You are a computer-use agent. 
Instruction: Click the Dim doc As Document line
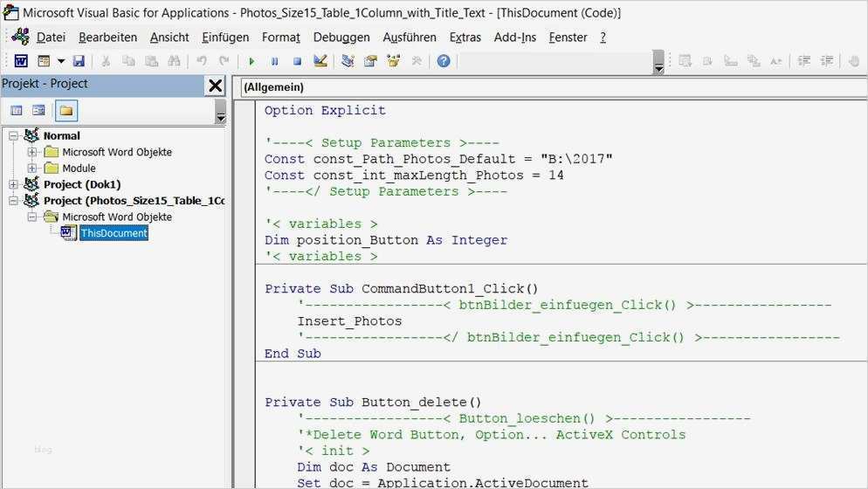pyautogui.click(x=374, y=467)
